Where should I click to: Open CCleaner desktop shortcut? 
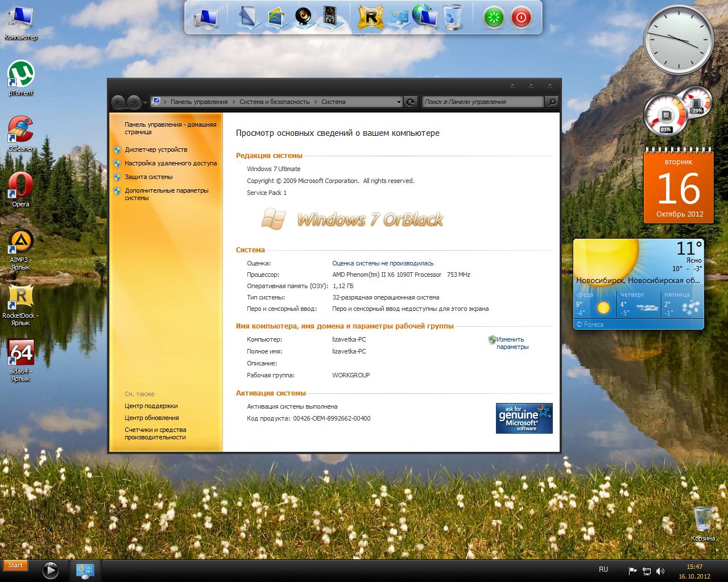click(x=20, y=134)
